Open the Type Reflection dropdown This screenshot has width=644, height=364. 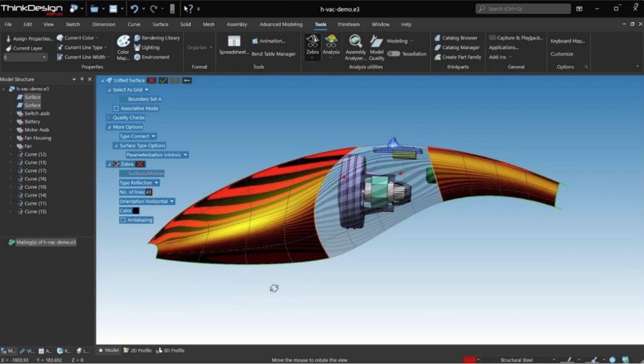click(139, 183)
